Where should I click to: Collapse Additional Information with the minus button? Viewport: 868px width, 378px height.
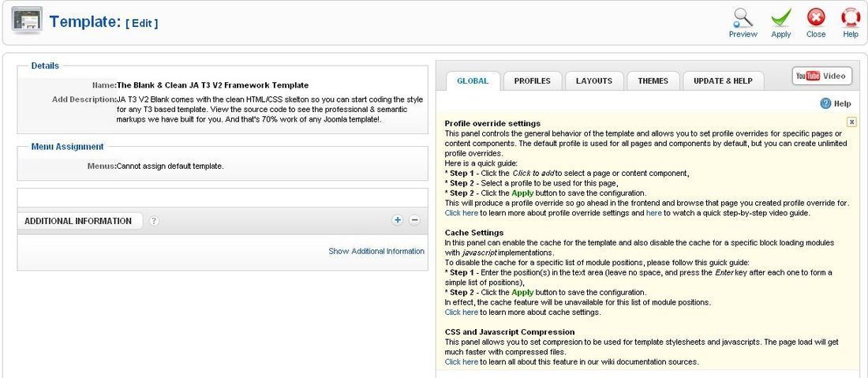[x=414, y=220]
